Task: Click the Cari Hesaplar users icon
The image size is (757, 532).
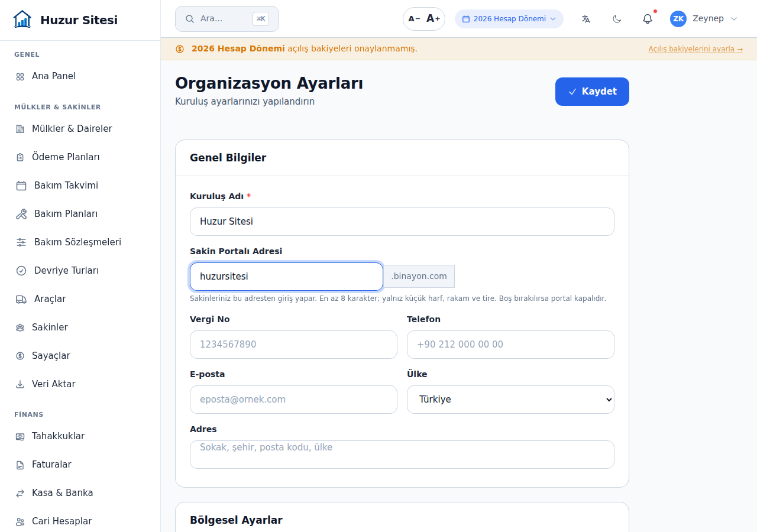Action: [20, 521]
